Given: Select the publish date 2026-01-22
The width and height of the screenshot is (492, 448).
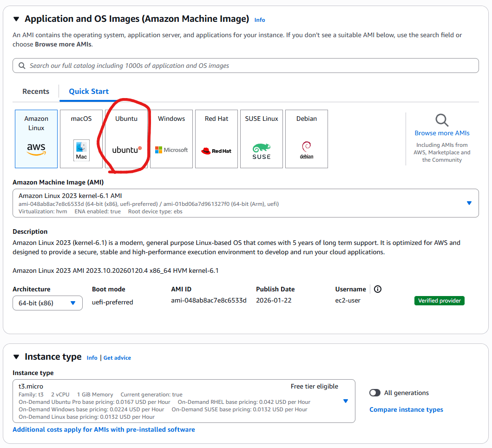Looking at the screenshot, I should (x=274, y=300).
